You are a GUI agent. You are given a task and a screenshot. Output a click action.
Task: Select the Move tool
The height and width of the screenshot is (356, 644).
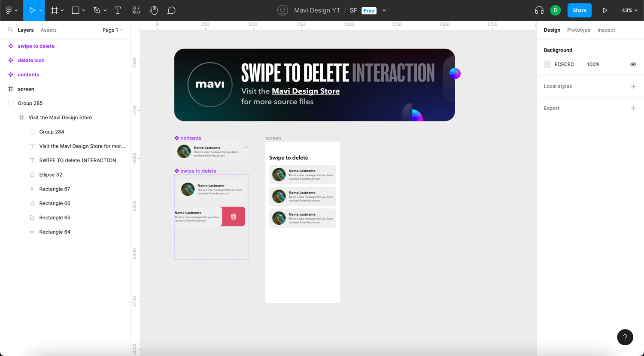coord(32,10)
